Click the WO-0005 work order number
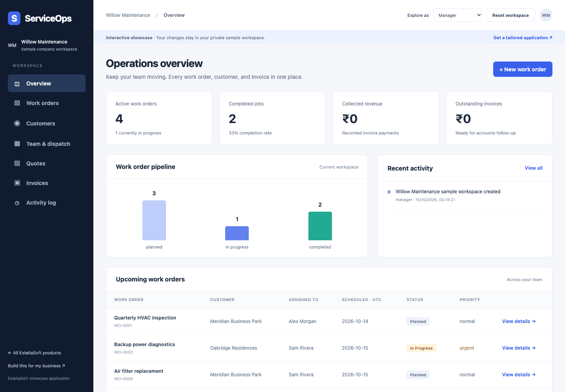The image size is (565, 392). pos(124,379)
